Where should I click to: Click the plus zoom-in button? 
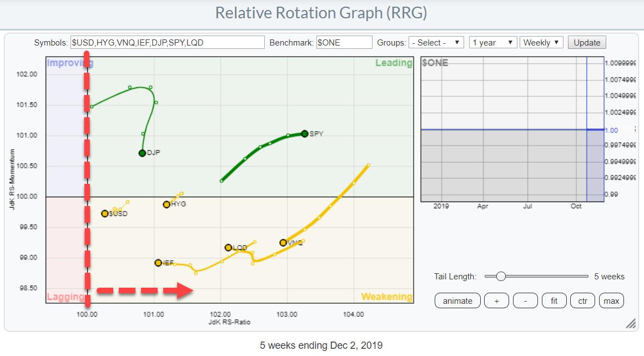[496, 301]
